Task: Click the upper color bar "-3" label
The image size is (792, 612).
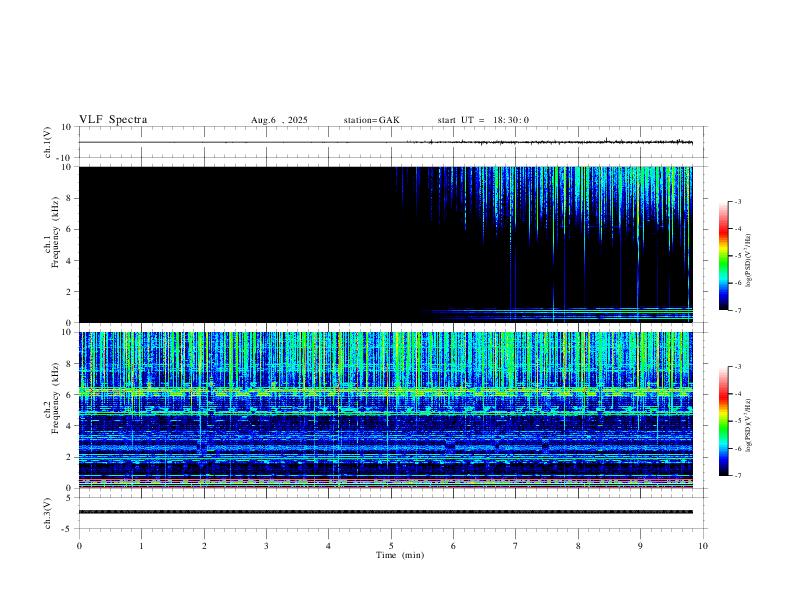Action: click(x=737, y=201)
